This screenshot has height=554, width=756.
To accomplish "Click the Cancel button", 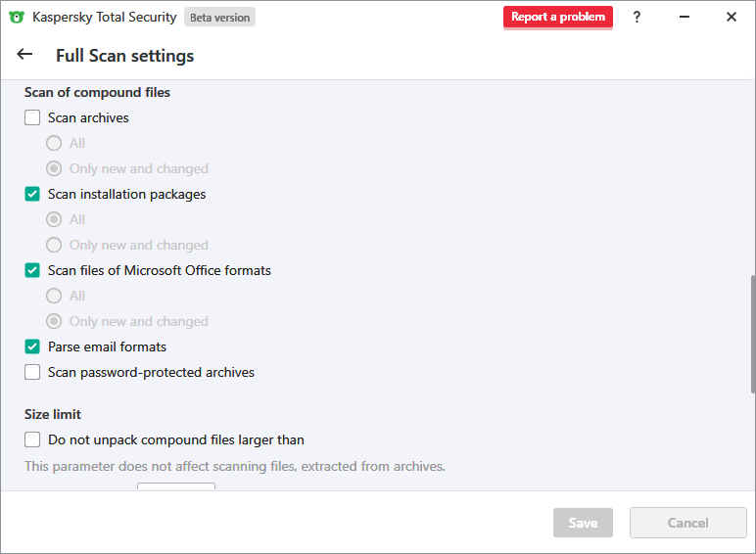I will [x=687, y=523].
